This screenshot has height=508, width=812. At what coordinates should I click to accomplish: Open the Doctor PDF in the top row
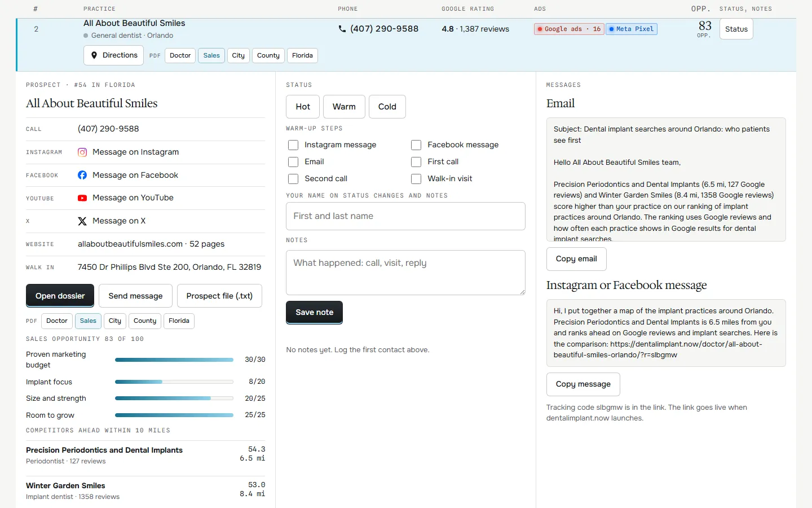point(180,55)
